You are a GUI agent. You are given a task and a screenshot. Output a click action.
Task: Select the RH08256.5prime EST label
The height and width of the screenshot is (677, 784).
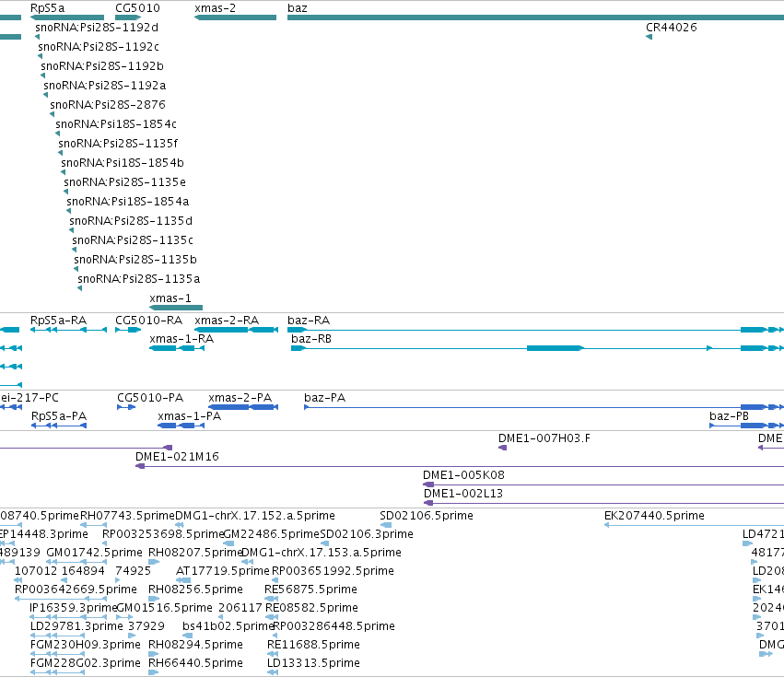point(195,589)
